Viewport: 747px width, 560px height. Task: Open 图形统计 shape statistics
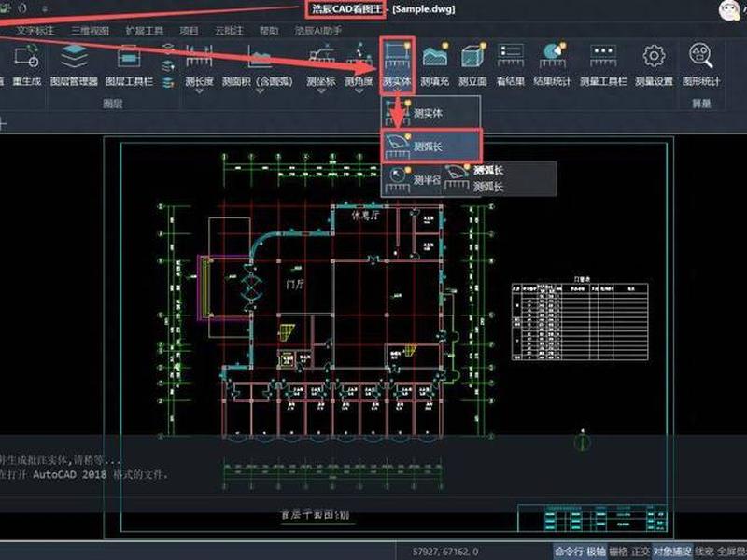[701, 63]
